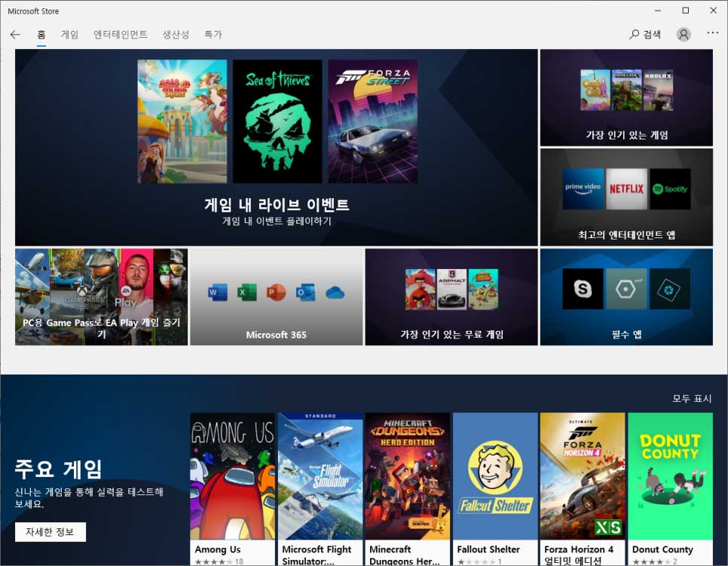Click the Asphalt 9 icon
Screen dimensions: 728x566
tap(451, 289)
